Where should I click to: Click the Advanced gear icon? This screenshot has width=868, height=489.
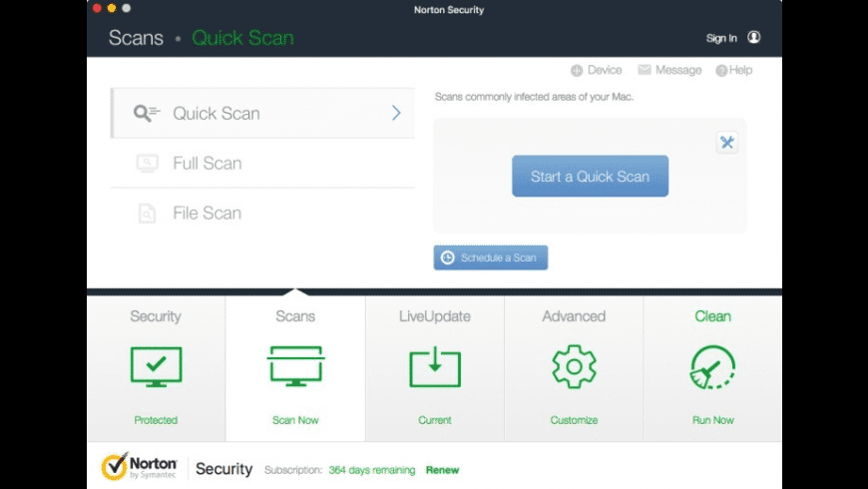point(574,366)
